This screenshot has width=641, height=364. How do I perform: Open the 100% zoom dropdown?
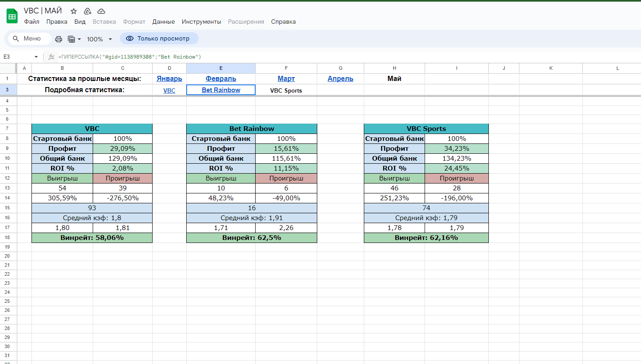[100, 39]
